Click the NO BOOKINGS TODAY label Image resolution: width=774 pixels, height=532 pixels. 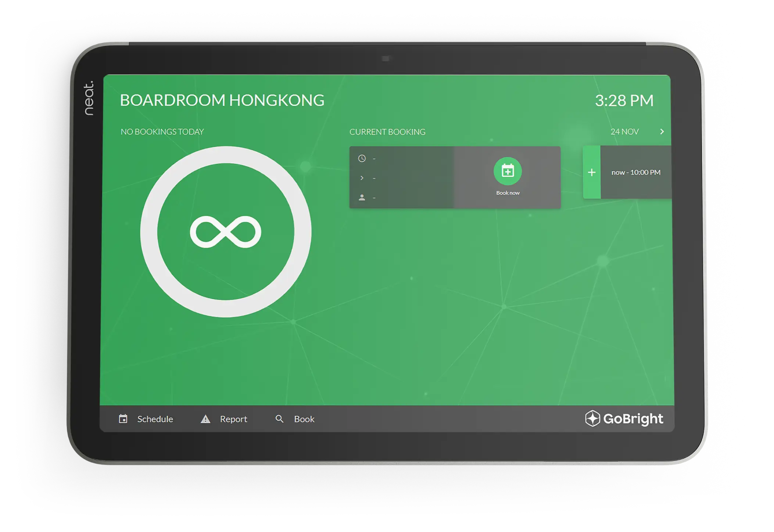162,132
